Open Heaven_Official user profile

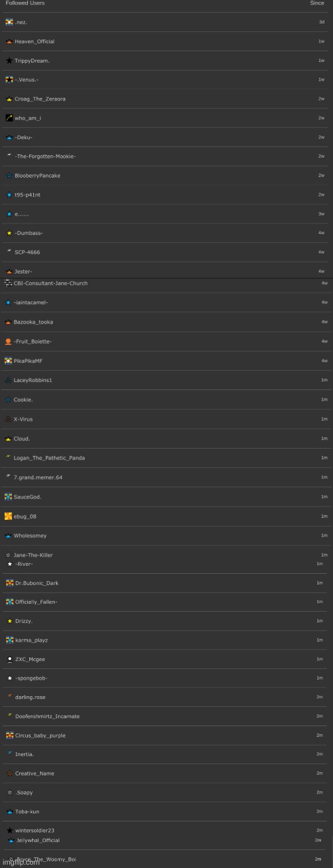pyautogui.click(x=35, y=41)
